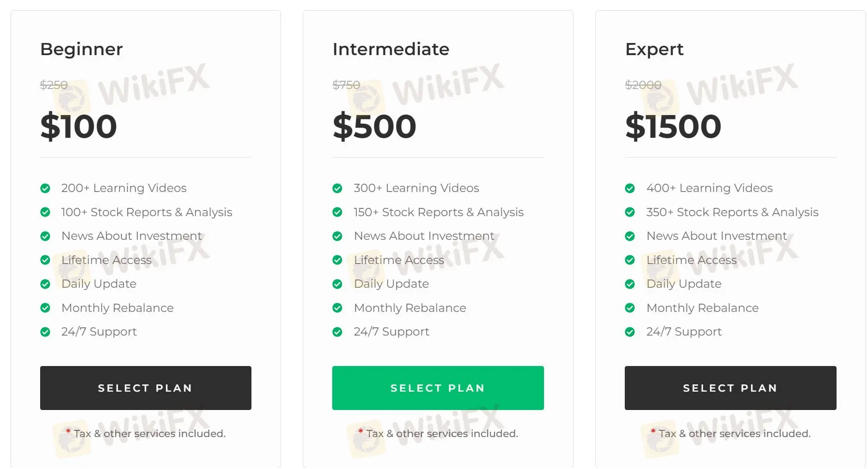Click checkmark beside 400+ Learning Videos
This screenshot has height=469, width=868.
[x=630, y=188]
